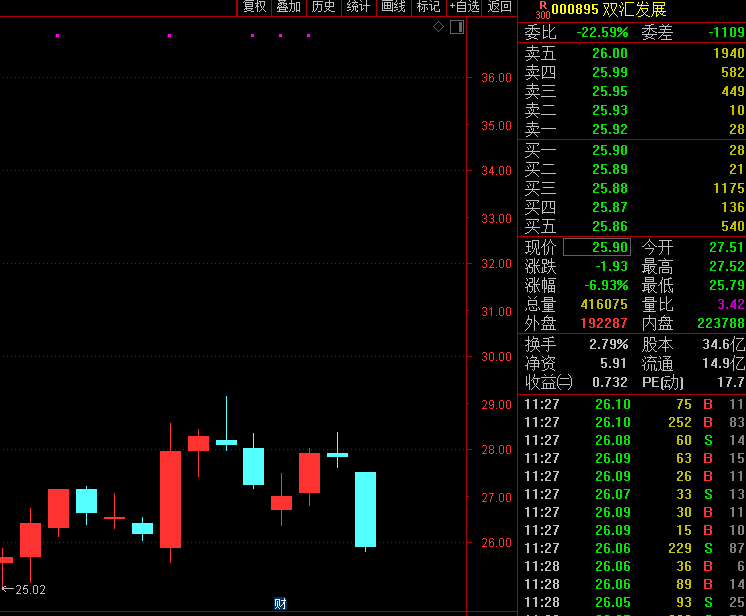Toggle the panel layout square icon
The height and width of the screenshot is (616, 746).
click(x=457, y=27)
